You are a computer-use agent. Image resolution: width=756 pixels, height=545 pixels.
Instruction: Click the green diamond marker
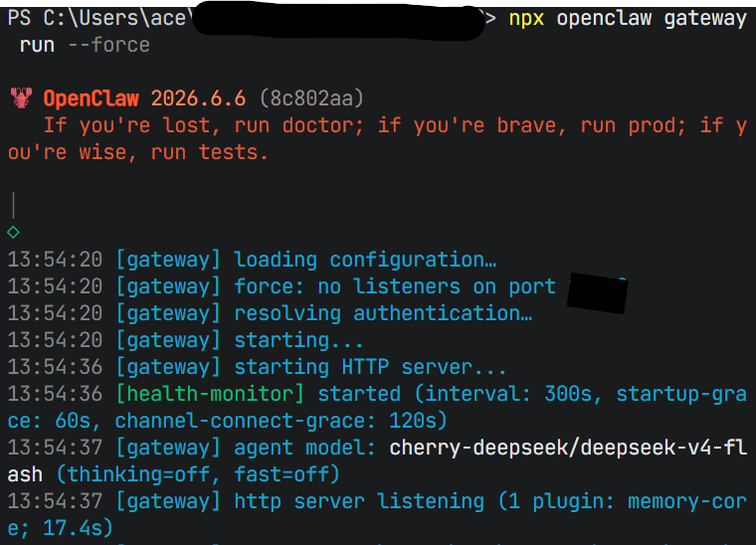coord(14,233)
